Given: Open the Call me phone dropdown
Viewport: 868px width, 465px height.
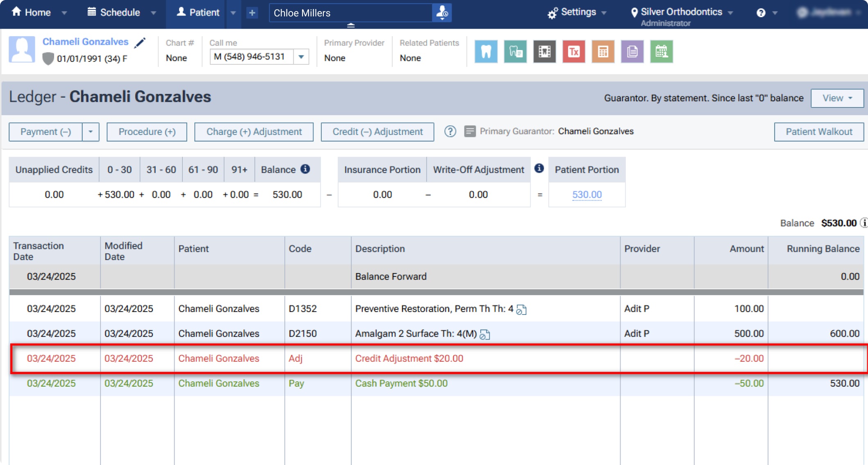Looking at the screenshot, I should click(301, 57).
